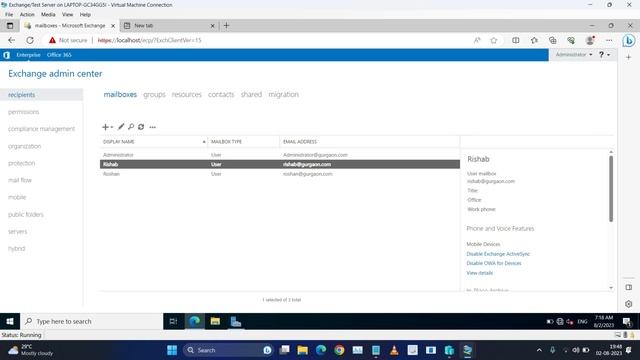This screenshot has height=360, width=640.
Task: Expand the dropdown arrow next to the add icon
Action: [x=112, y=127]
